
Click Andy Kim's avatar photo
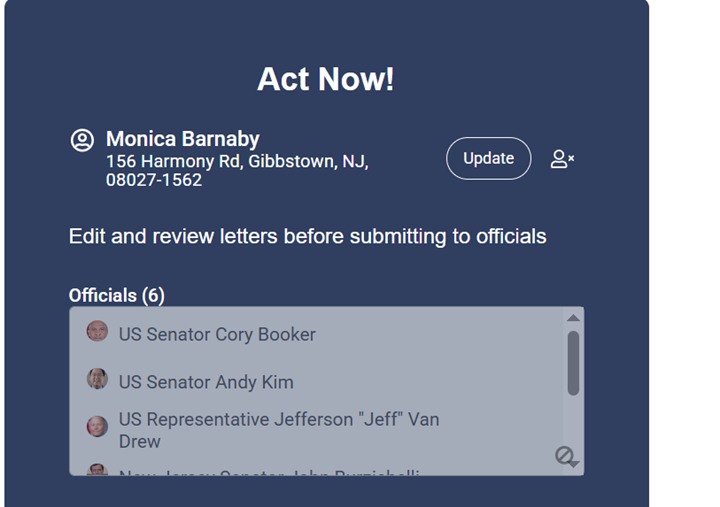pos(97,379)
